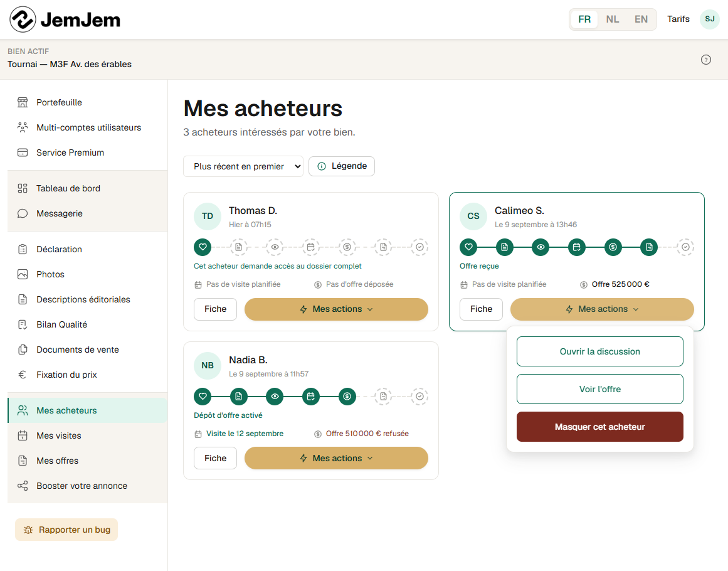Screen dimensions: 728x571
Task: Open Bilan Qualité
Action: (x=87, y=324)
